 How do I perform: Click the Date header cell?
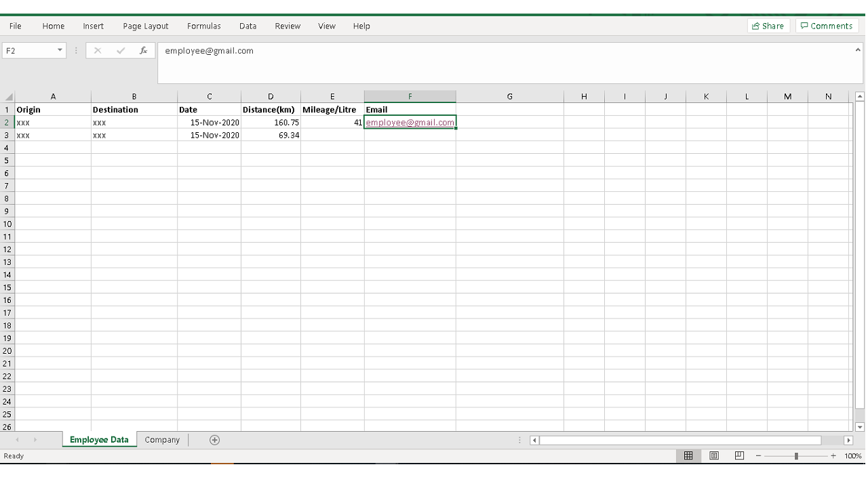pos(209,109)
